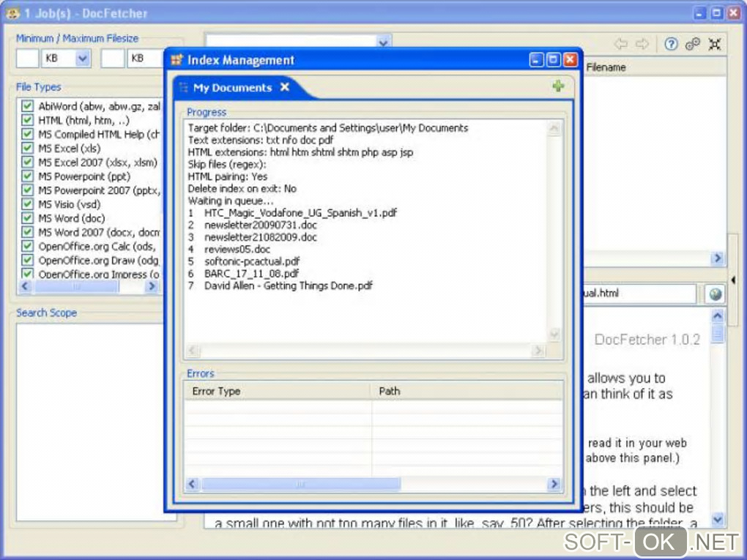Select BARC_17_11_08.pdf in progress list
Screen dimensions: 747x560
coord(251,273)
